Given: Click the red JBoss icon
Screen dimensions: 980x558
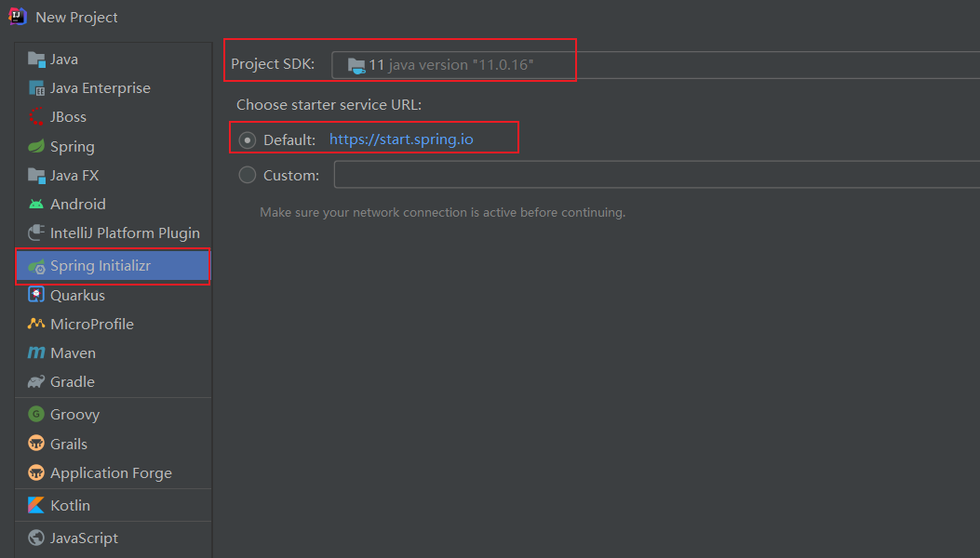Looking at the screenshot, I should 36,117.
